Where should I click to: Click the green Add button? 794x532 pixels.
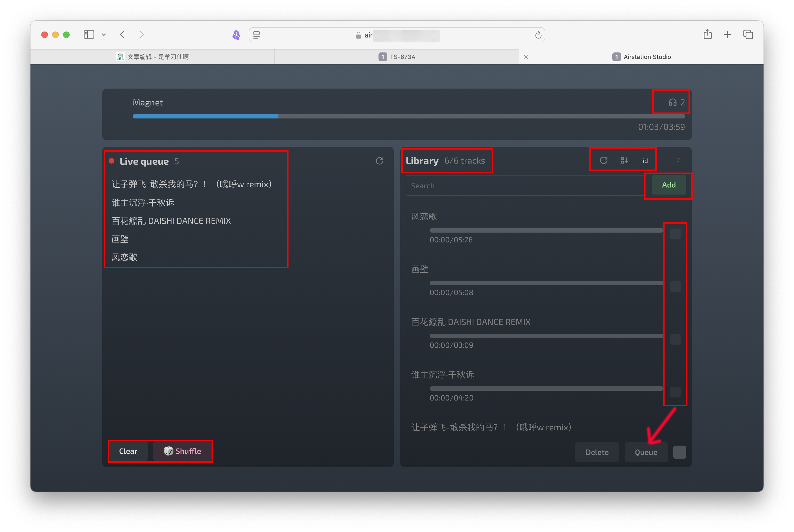tap(668, 185)
